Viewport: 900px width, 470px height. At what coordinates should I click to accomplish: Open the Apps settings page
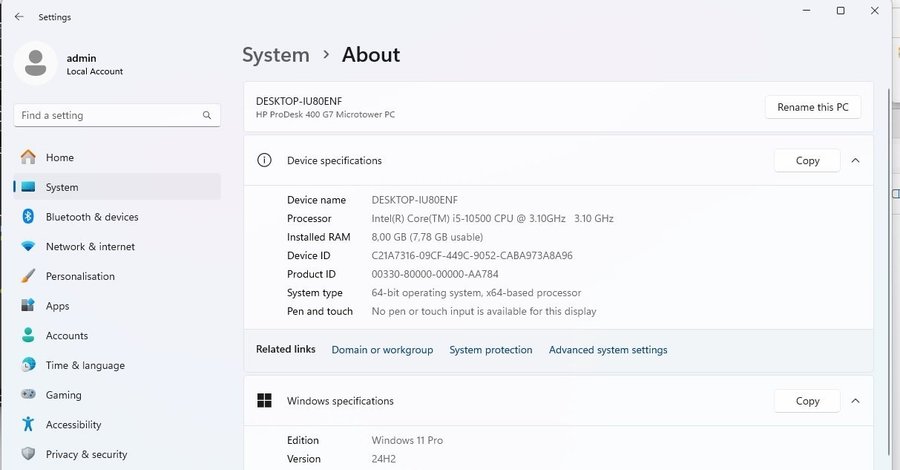(57, 306)
